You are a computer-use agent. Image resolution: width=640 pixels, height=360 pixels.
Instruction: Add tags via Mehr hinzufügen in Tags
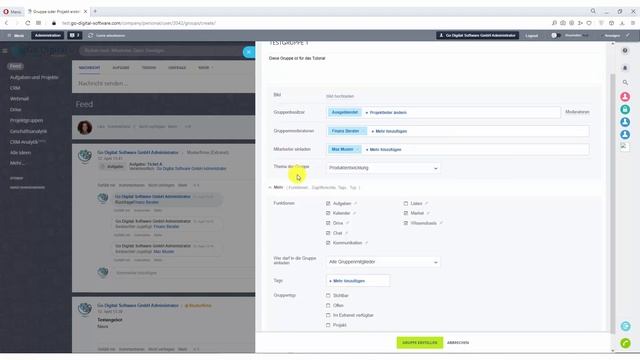pyautogui.click(x=347, y=281)
